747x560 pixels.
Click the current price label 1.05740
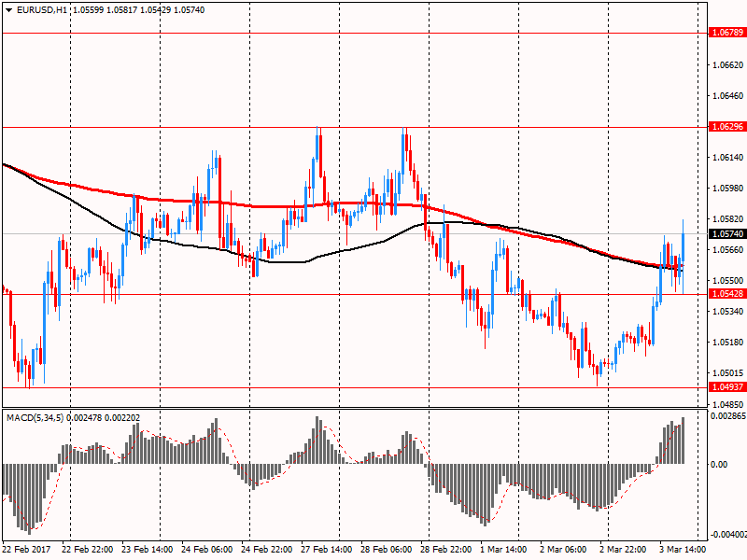point(727,234)
